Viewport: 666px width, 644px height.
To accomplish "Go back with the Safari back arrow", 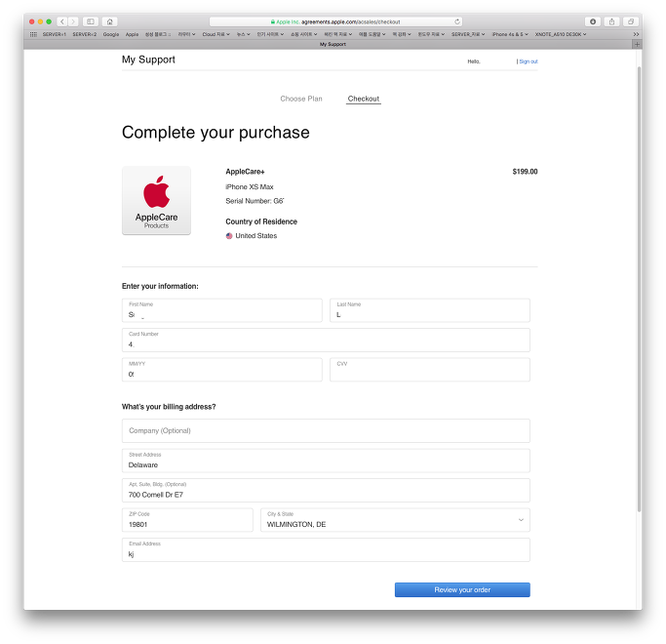I will click(62, 21).
